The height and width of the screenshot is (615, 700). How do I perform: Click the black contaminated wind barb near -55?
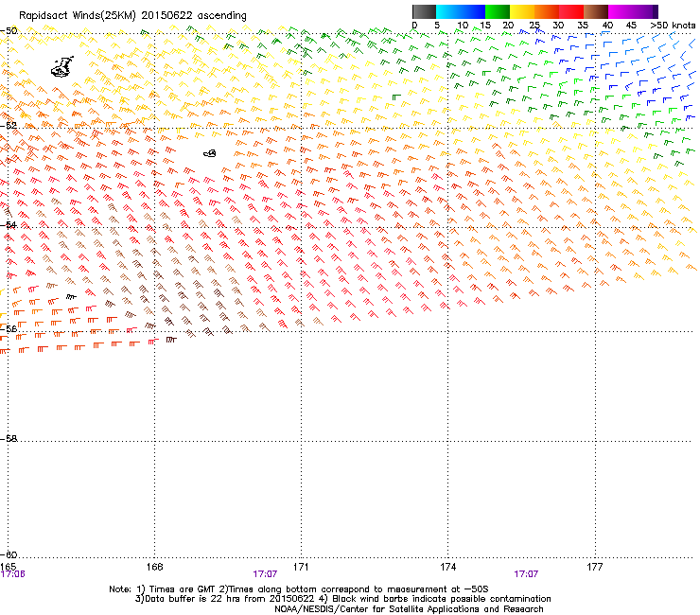tap(72, 296)
